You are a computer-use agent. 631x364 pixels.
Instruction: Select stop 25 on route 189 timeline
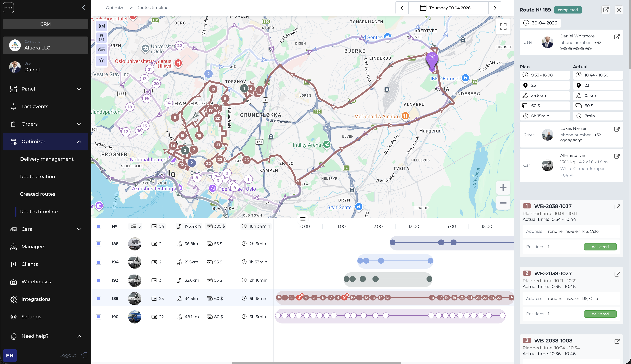pyautogui.click(x=499, y=298)
